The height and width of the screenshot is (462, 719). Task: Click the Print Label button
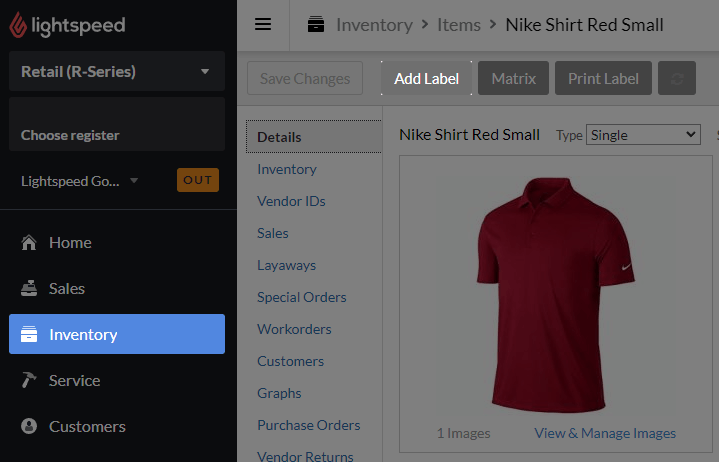pos(603,78)
